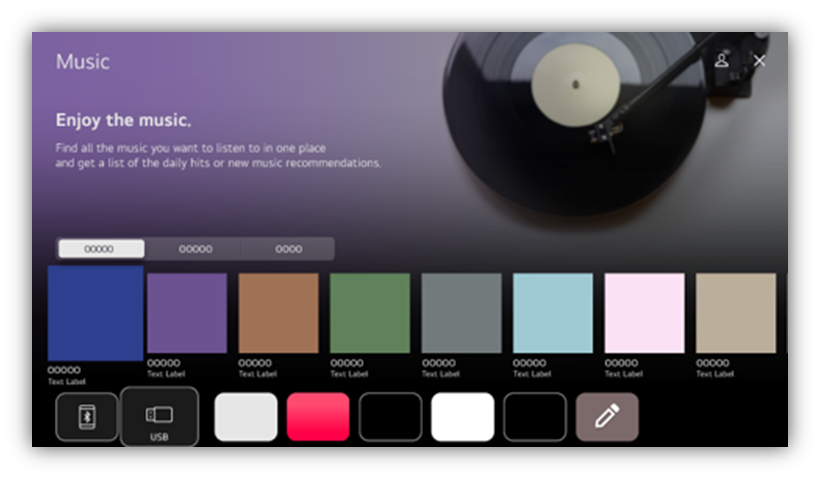The height and width of the screenshot is (479, 820).
Task: Click the Music title text
Action: click(x=83, y=62)
